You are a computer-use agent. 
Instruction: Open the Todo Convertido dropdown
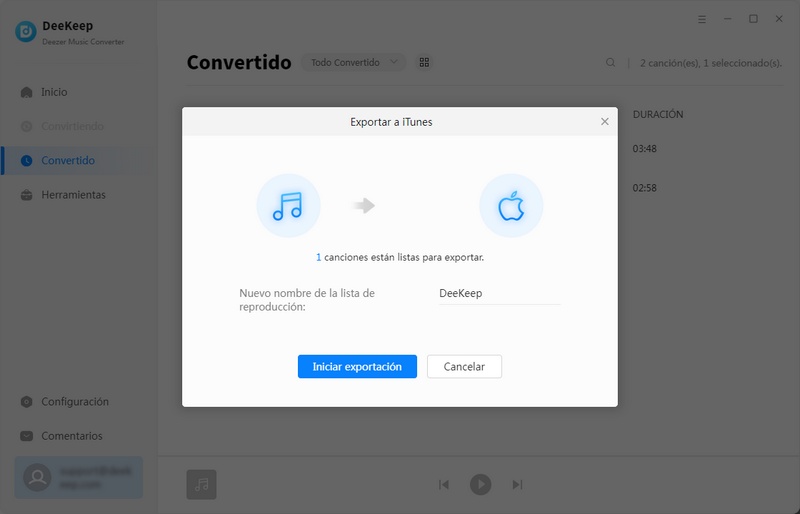pyautogui.click(x=354, y=62)
